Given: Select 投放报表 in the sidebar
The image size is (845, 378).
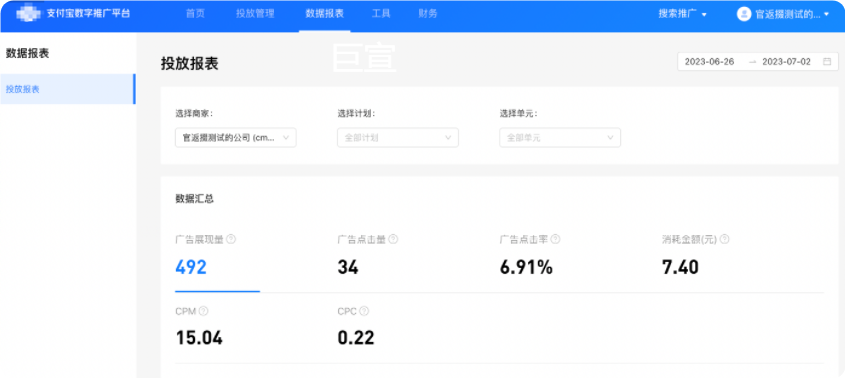Looking at the screenshot, I should 67,89.
